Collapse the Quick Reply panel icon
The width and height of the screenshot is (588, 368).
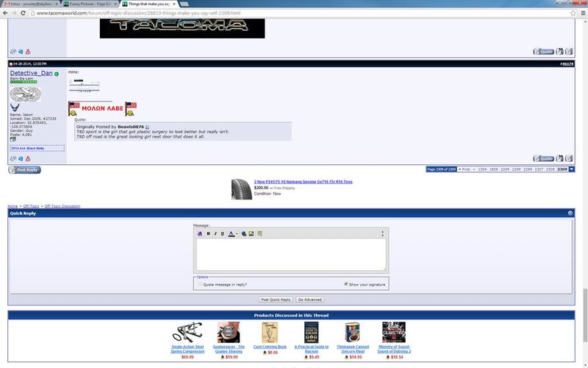tap(570, 213)
